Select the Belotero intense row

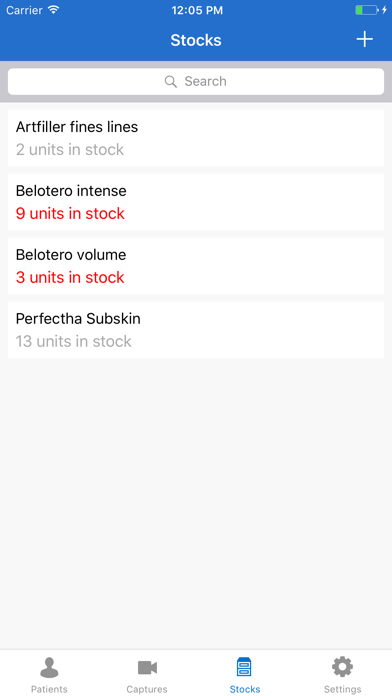(x=196, y=202)
